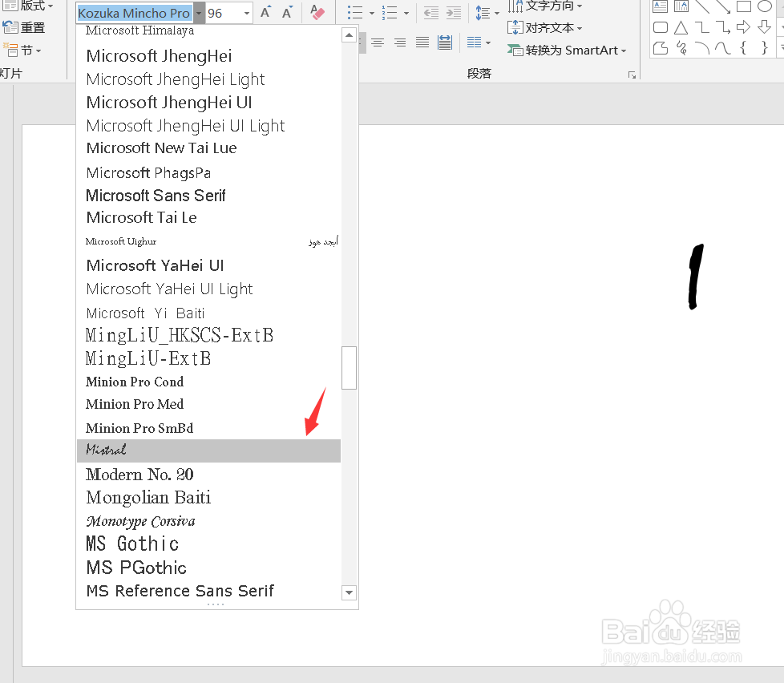Decrease the list indent level
The width and height of the screenshot is (784, 683).
430,13
